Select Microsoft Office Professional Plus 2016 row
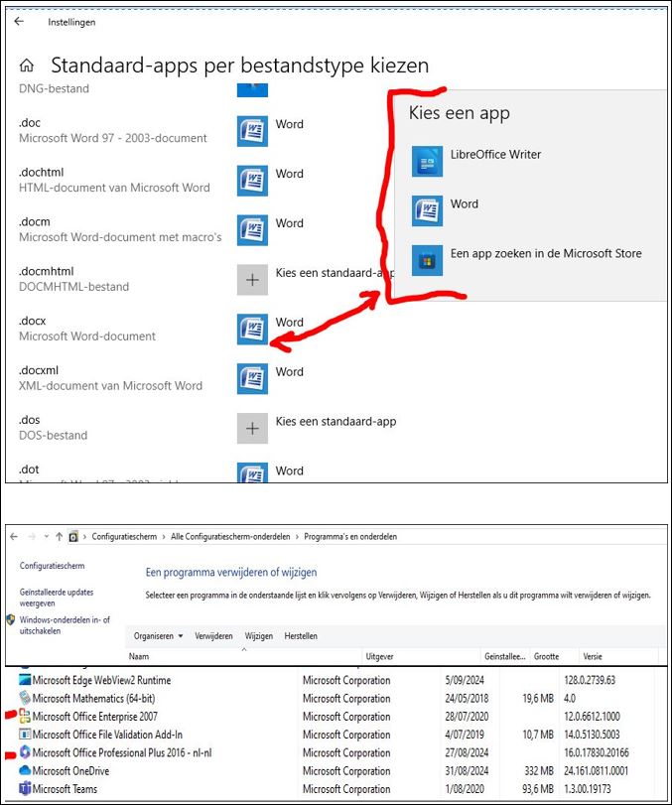This screenshot has height=805, width=672. 121,753
